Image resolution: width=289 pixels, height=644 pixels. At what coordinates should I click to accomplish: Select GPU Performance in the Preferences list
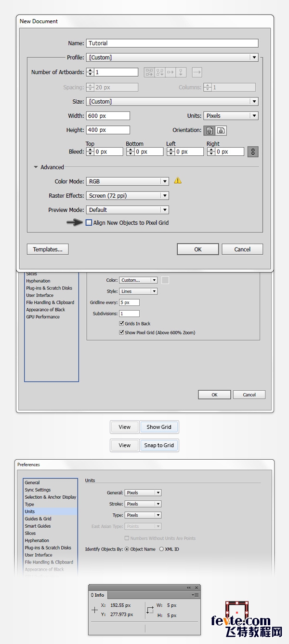pyautogui.click(x=43, y=317)
